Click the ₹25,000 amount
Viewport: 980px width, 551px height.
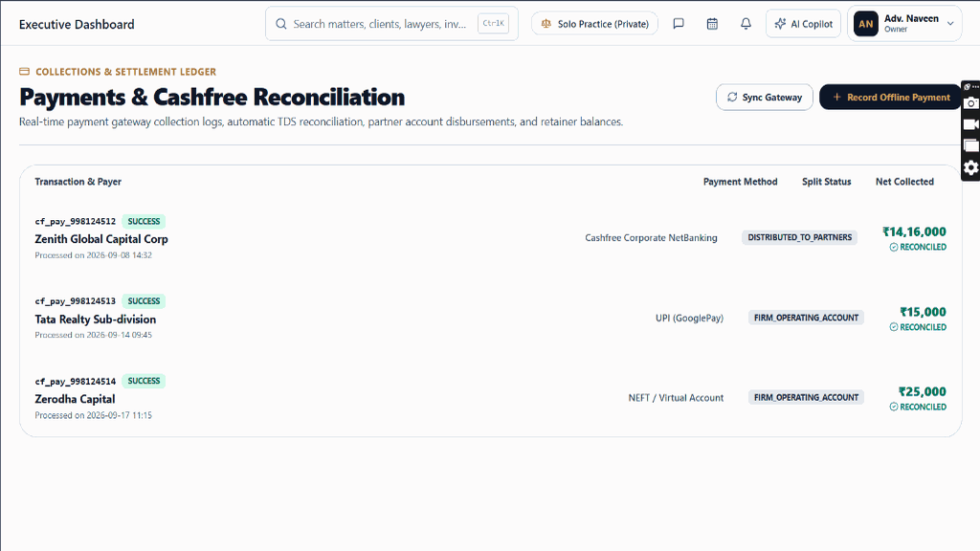click(923, 391)
